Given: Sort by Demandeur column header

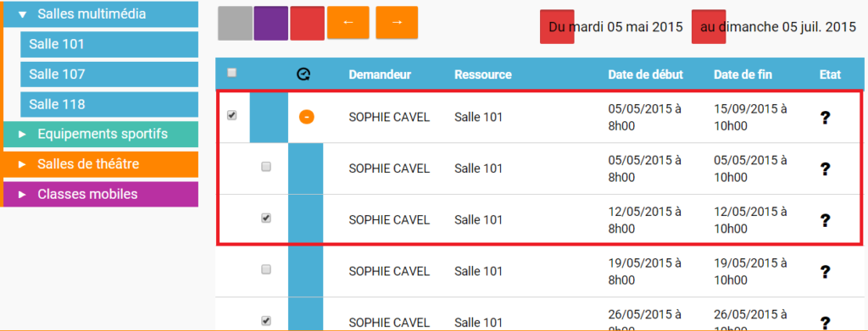Looking at the screenshot, I should point(380,74).
